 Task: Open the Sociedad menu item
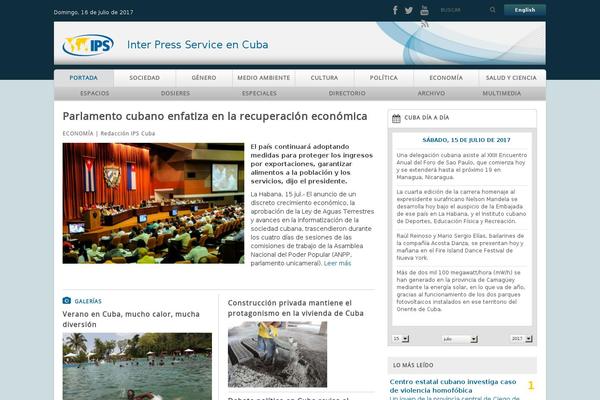click(144, 78)
